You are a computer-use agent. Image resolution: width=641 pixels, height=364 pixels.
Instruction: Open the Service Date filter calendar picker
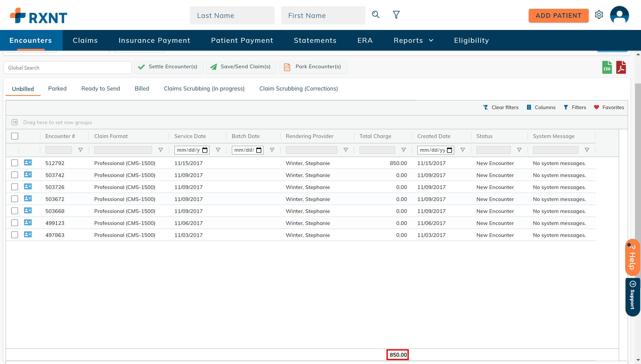[x=205, y=150]
